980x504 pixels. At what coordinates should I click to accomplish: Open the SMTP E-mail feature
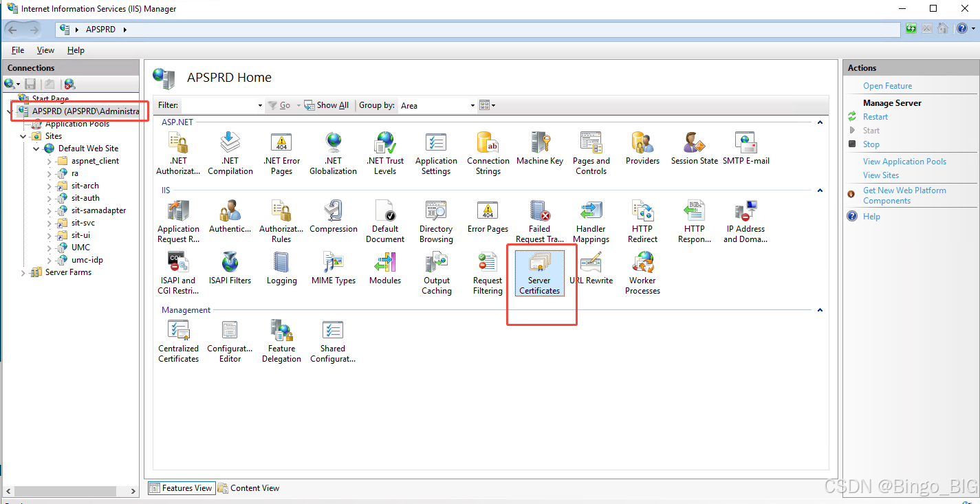(746, 149)
